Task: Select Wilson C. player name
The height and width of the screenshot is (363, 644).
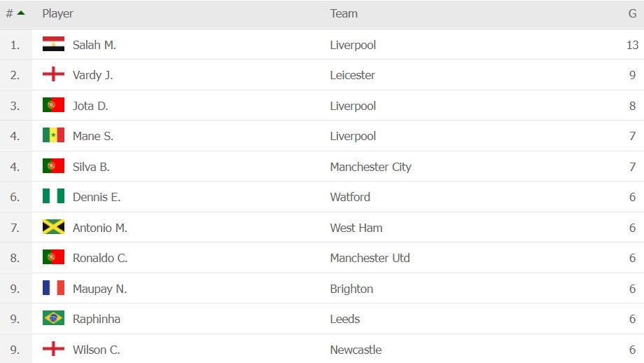Action: [x=96, y=350]
